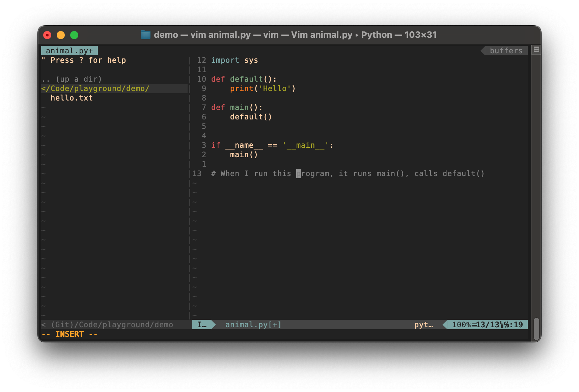579x392 pixels.
Task: Click the INSERT mode indicator at bottom
Action: click(x=69, y=334)
